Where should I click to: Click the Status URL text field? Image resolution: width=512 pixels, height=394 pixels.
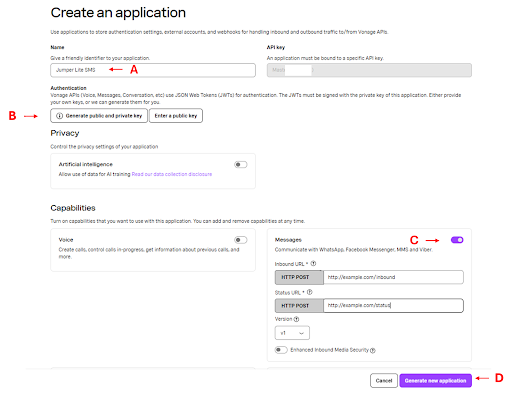coord(393,305)
